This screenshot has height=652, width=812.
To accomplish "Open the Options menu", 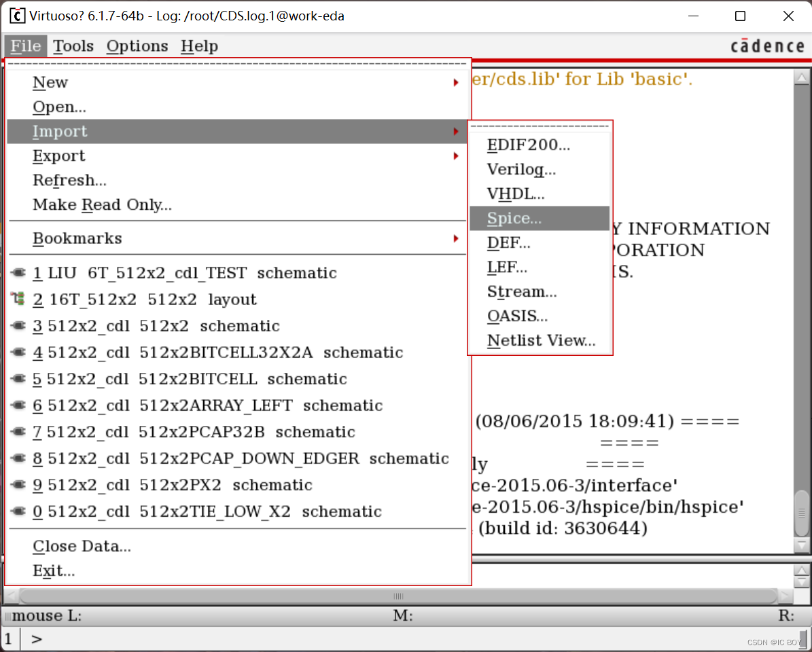I will click(137, 46).
